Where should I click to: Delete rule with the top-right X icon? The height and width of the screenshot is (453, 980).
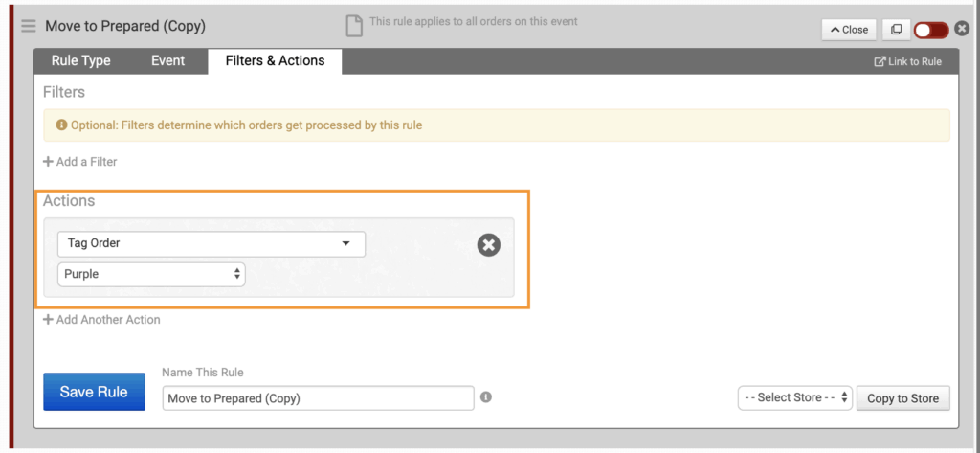[x=962, y=29]
